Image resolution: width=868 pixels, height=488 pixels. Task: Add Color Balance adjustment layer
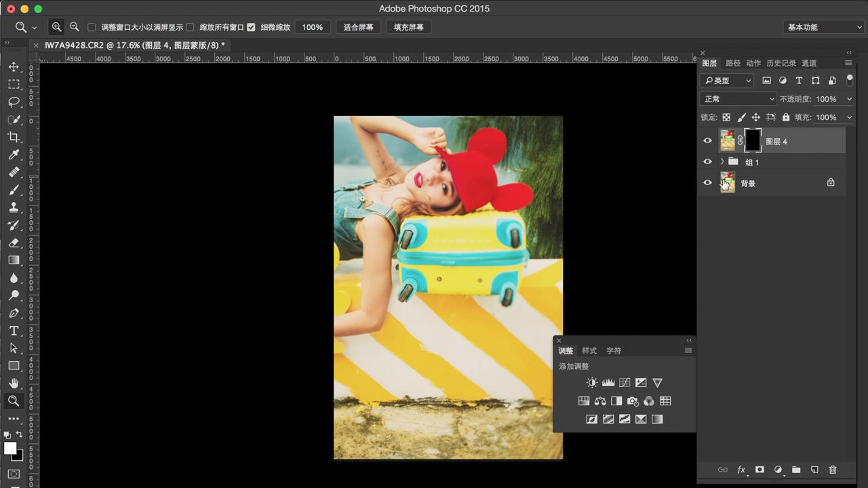pyautogui.click(x=600, y=401)
